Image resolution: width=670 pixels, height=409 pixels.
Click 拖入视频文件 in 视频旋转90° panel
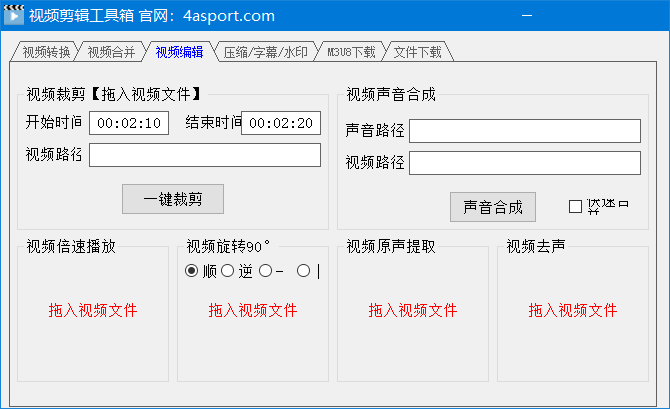tap(253, 310)
